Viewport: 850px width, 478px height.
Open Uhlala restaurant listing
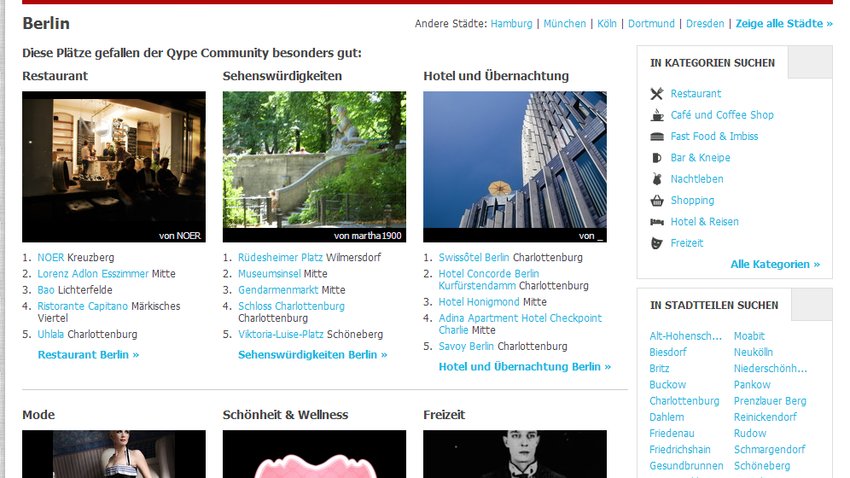(x=50, y=334)
